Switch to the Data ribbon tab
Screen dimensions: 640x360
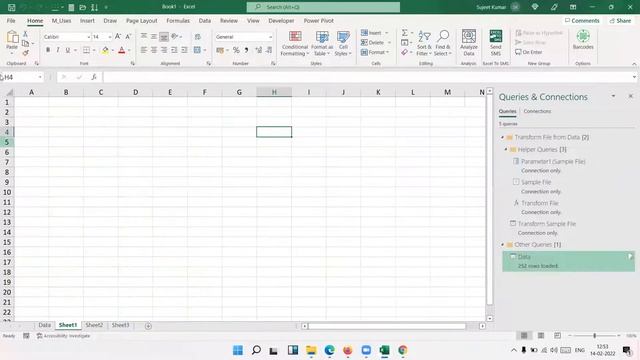(x=205, y=20)
